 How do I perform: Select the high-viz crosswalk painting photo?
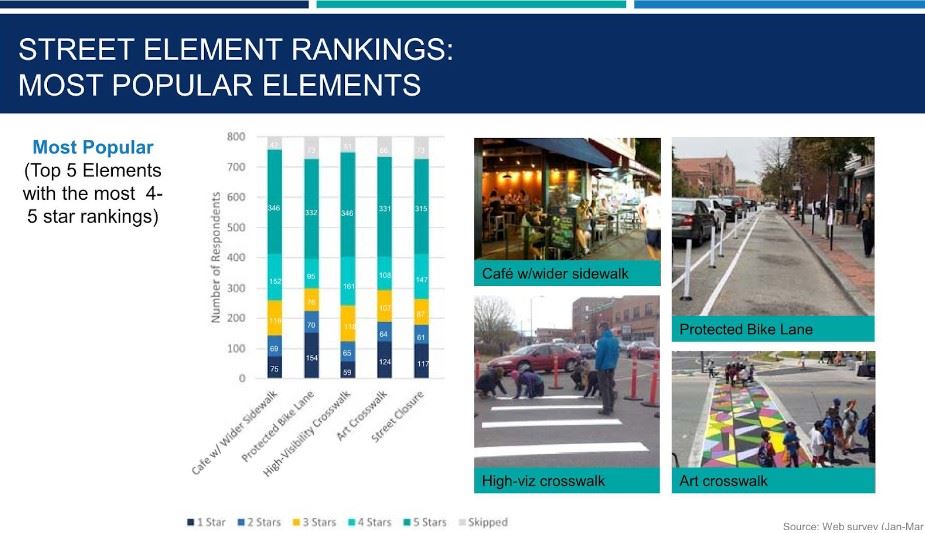567,381
